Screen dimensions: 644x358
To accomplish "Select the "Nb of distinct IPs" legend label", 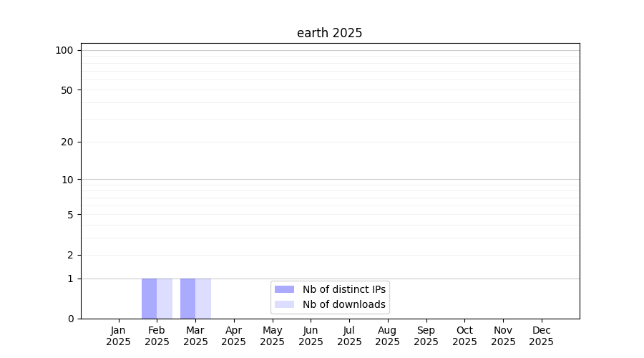I will (x=343, y=289).
